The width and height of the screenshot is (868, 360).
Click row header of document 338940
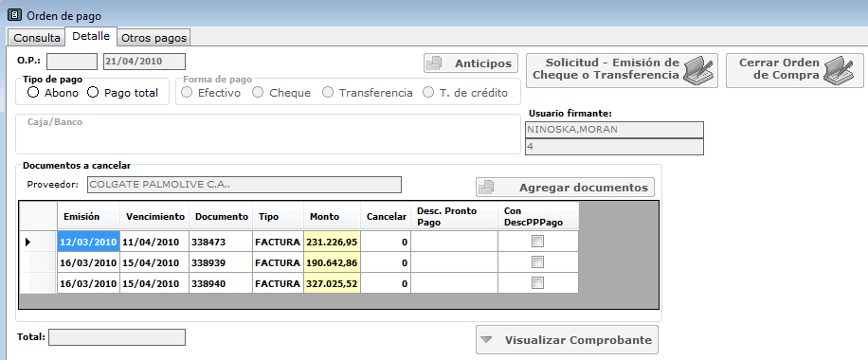tap(38, 283)
